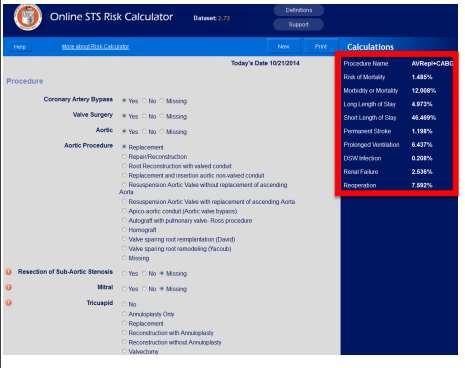Select Yes for Coronary Artery Bypass
Screen dimensions: 465x368
click(x=124, y=100)
